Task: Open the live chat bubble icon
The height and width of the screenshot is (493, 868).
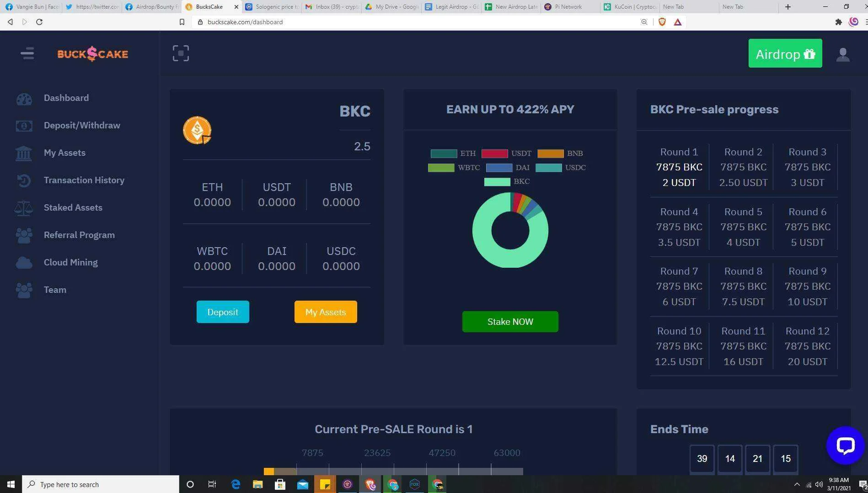Action: tap(845, 445)
